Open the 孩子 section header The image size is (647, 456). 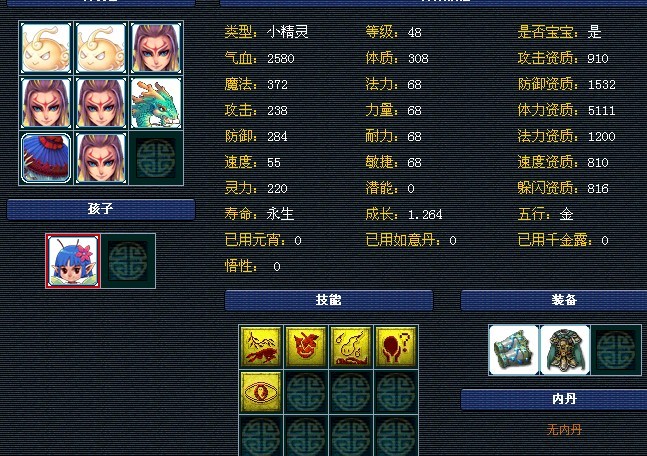click(101, 209)
